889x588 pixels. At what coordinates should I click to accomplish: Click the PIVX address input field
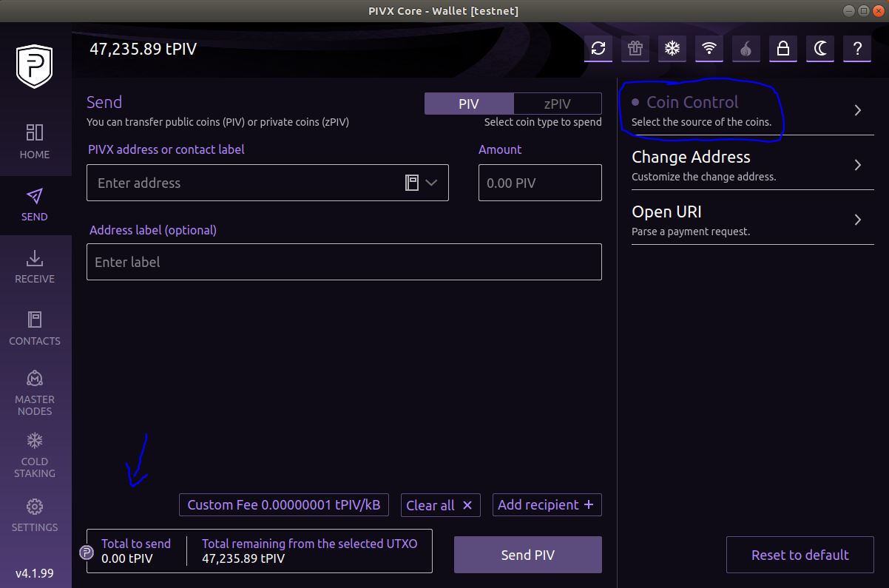pos(268,183)
